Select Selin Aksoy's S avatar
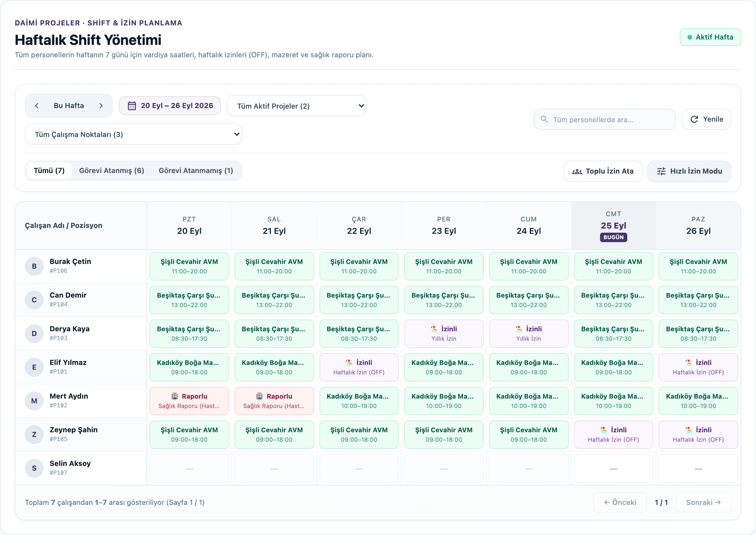The height and width of the screenshot is (535, 756). pos(34,468)
